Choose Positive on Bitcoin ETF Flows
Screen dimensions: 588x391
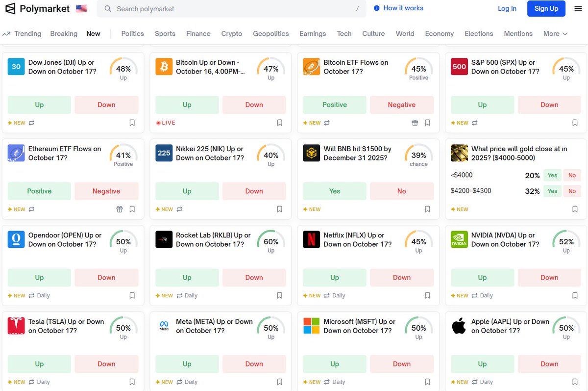[335, 104]
